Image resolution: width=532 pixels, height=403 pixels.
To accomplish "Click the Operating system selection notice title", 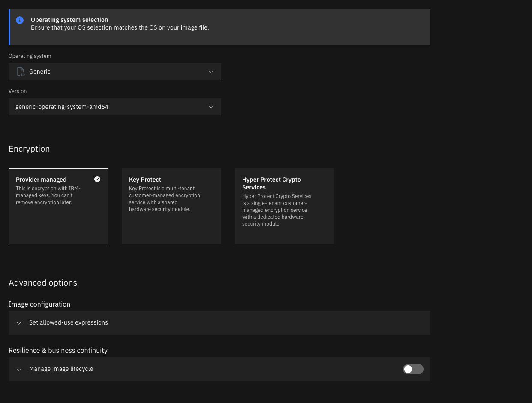I will 69,20.
